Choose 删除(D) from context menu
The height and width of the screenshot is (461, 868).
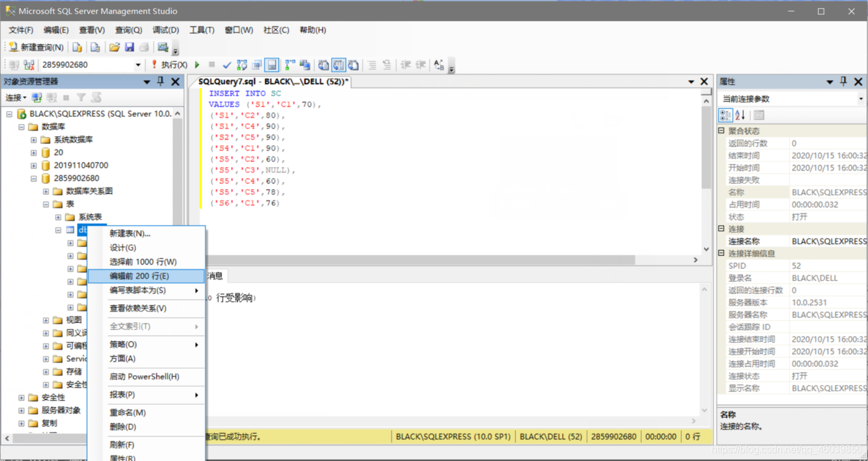(x=146, y=427)
